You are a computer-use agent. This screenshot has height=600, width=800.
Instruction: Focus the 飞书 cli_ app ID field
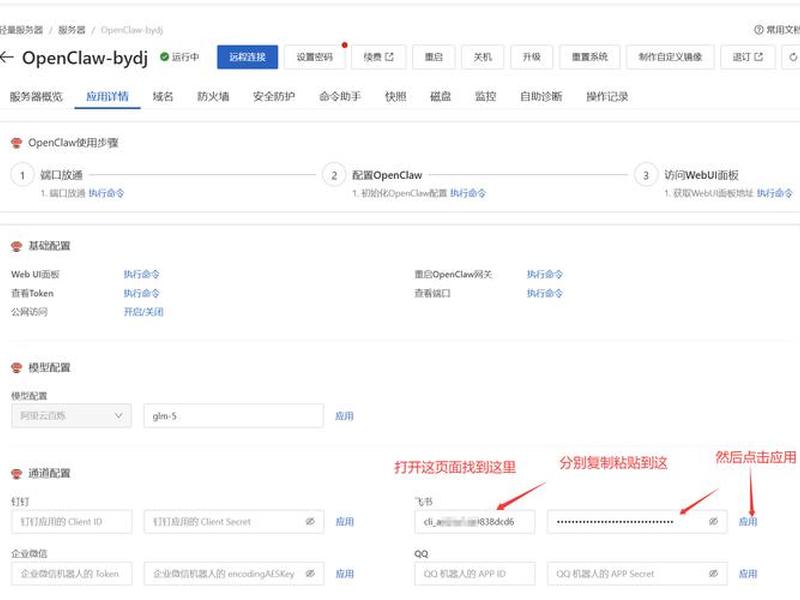(475, 521)
